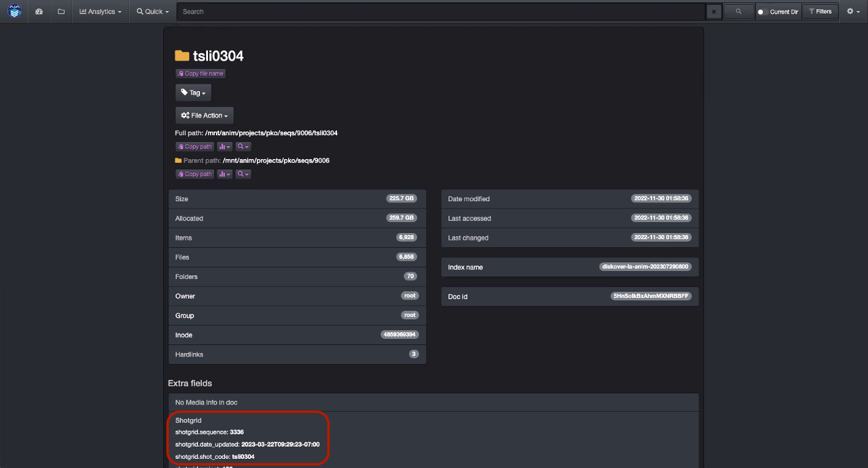This screenshot has height=468, width=868.
Task: Open the bar chart icon under Full path
Action: (224, 146)
